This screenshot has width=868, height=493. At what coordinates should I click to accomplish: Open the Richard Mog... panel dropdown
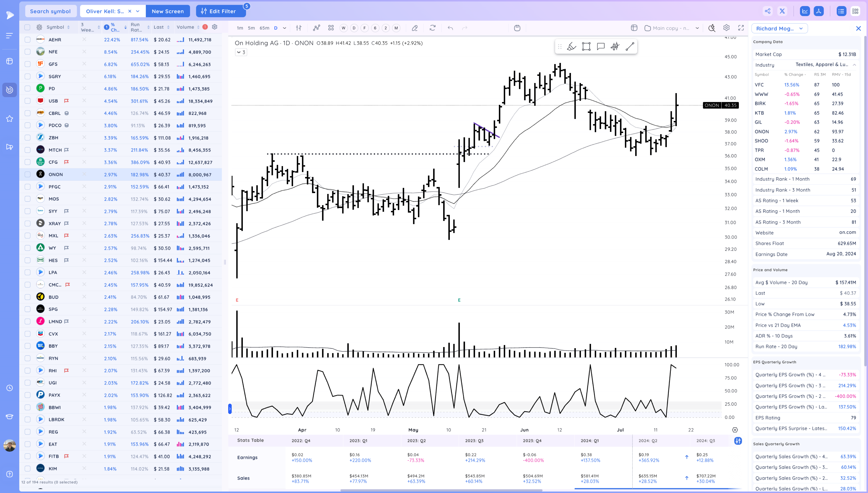[x=779, y=28]
